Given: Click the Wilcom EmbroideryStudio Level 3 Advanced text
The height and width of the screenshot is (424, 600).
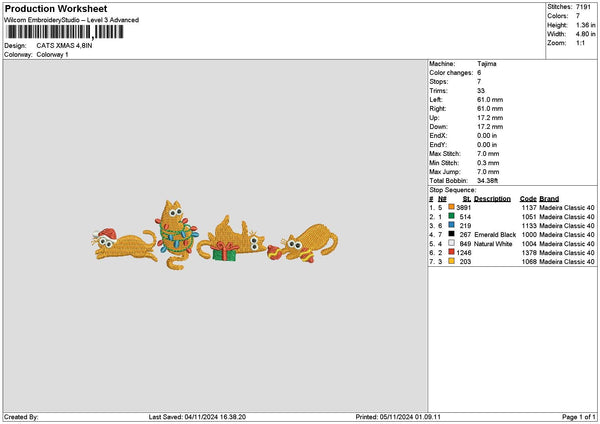Looking at the screenshot, I should (72, 20).
